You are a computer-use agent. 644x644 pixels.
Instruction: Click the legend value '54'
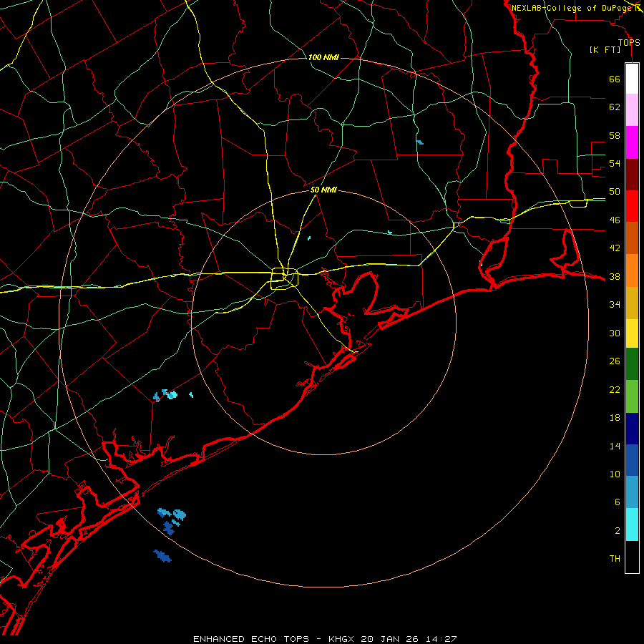(x=615, y=163)
